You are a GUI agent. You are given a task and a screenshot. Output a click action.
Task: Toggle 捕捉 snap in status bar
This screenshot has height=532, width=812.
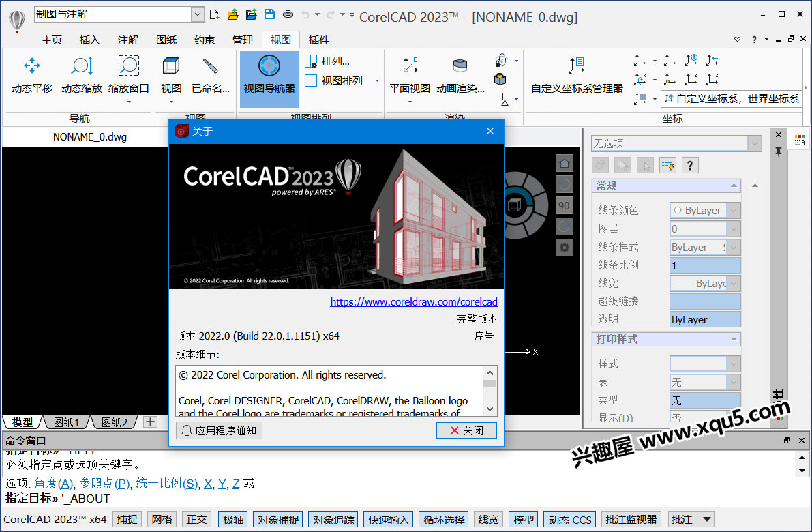(127, 520)
